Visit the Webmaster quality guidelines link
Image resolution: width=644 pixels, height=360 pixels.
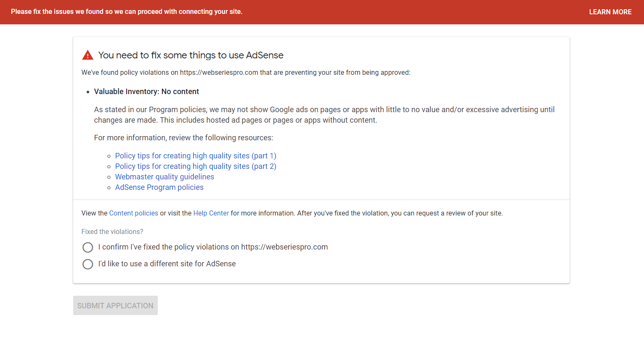pos(164,177)
